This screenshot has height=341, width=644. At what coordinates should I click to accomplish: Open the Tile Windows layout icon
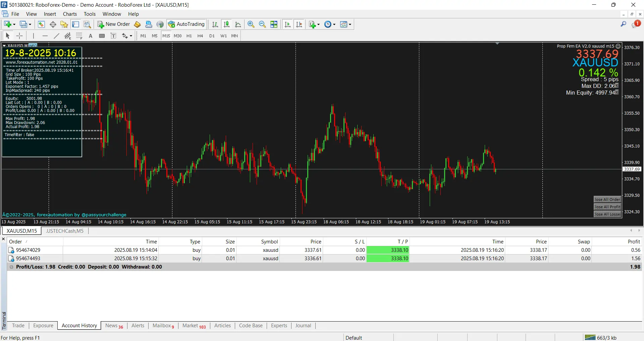point(274,24)
